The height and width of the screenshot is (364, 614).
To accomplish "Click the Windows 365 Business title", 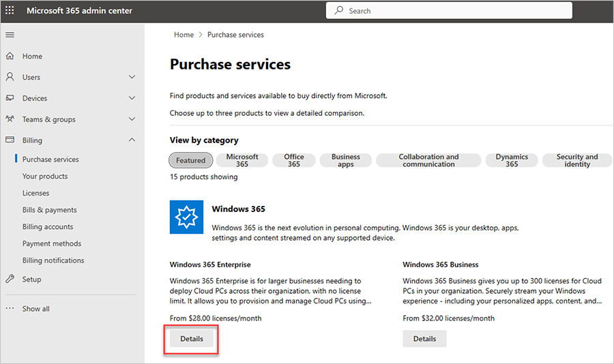I will (x=441, y=264).
